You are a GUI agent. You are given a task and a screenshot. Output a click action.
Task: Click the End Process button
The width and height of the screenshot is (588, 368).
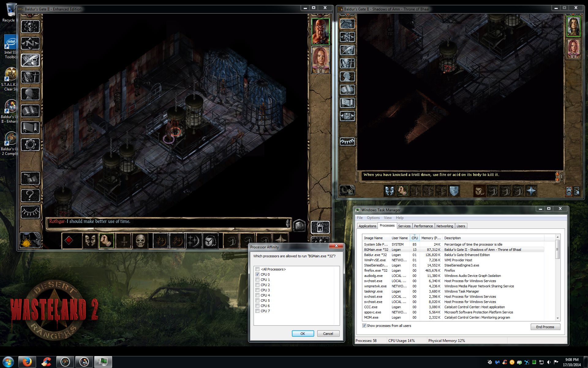click(x=545, y=327)
